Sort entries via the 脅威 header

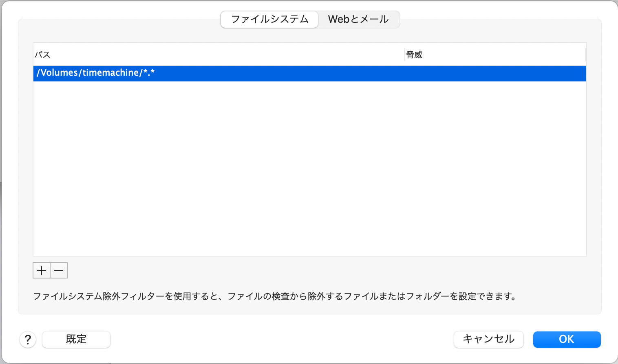(x=415, y=54)
